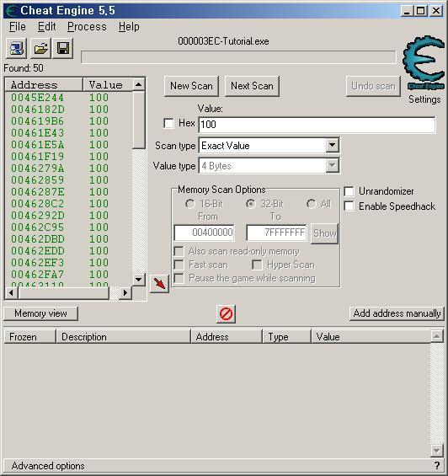Click the red clear address list icon

pos(226,314)
